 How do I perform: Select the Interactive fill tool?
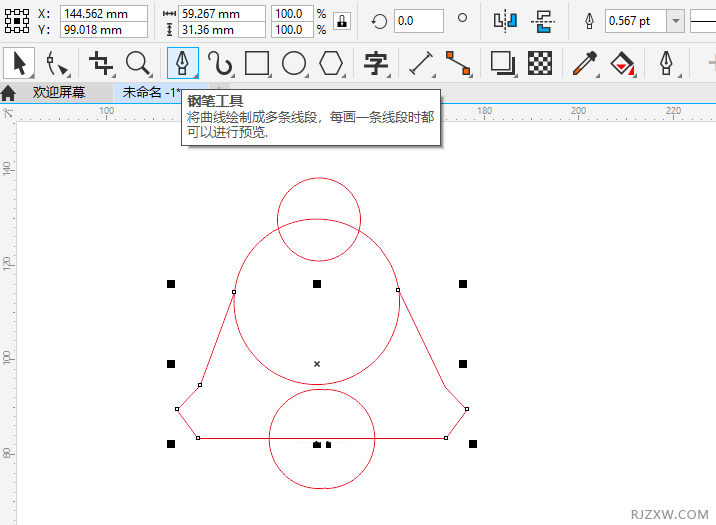[622, 63]
